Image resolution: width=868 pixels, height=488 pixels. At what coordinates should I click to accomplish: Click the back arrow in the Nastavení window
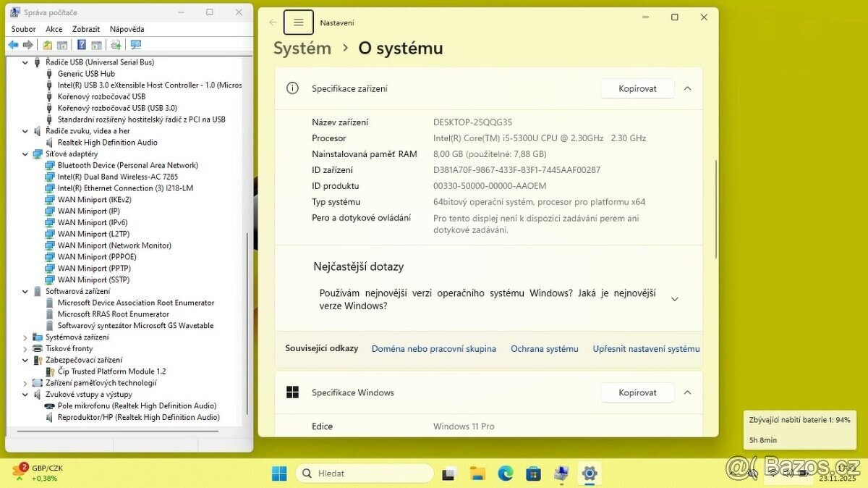click(273, 22)
